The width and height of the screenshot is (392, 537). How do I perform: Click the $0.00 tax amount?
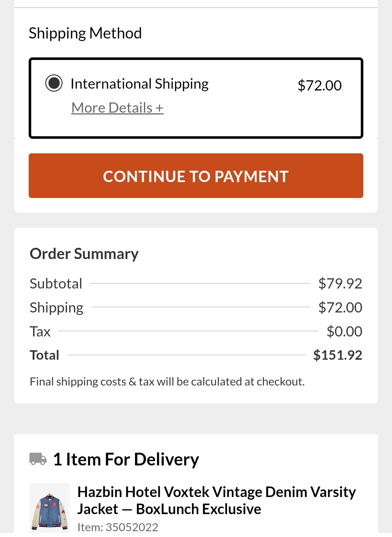[344, 332]
